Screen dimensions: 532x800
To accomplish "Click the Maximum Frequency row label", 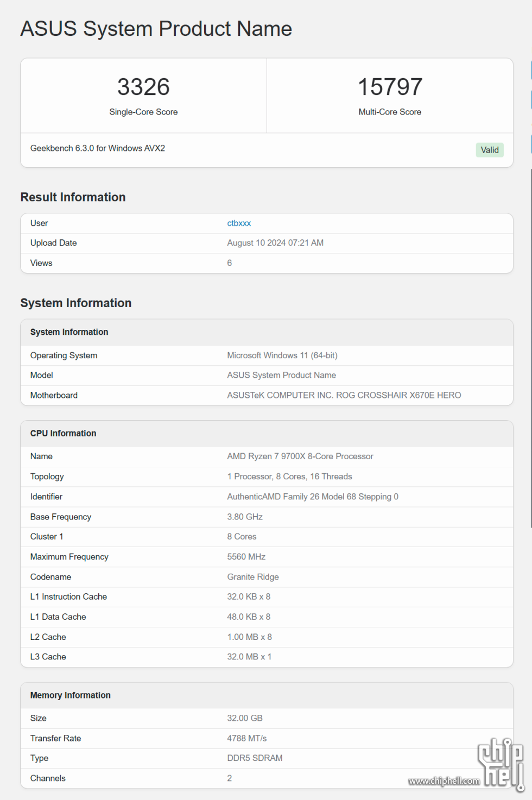I will point(69,557).
